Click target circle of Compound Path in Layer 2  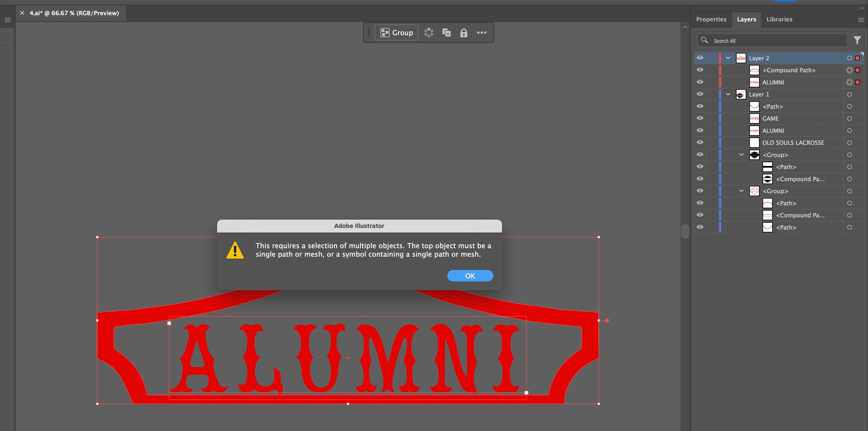849,70
